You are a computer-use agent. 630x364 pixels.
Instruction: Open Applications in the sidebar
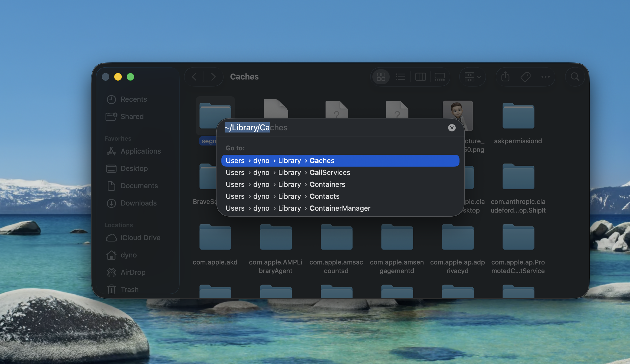pos(140,151)
